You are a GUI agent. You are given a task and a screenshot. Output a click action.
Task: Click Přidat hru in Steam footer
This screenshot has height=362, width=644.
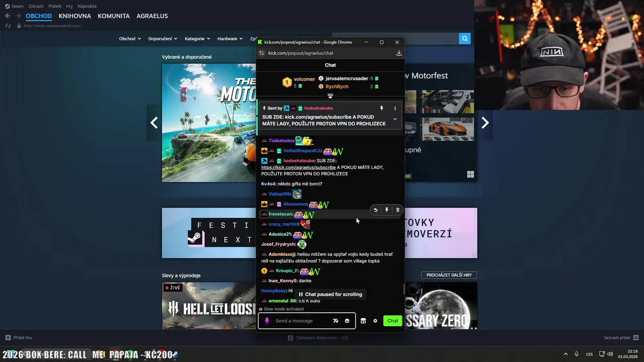[19, 337]
